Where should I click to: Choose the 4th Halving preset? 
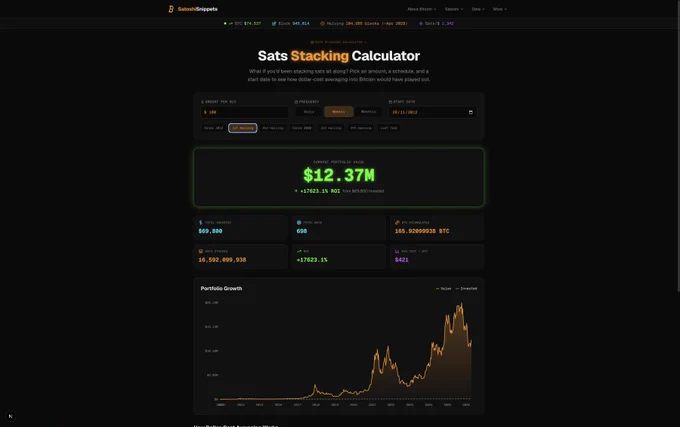[x=361, y=128]
